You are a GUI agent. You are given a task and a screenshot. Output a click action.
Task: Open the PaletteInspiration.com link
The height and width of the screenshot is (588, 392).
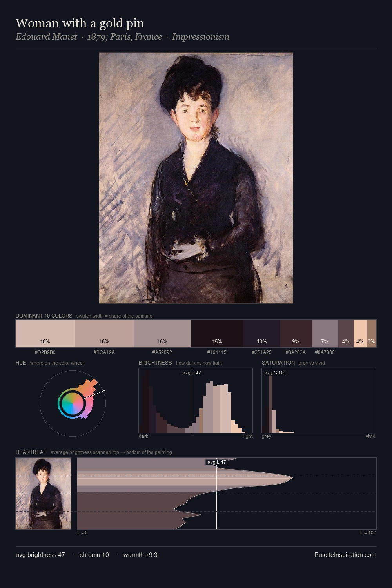point(345,555)
